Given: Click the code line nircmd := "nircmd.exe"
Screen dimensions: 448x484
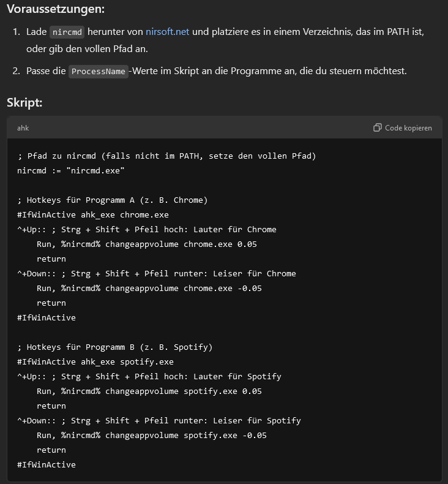Looking at the screenshot, I should coord(71,170).
